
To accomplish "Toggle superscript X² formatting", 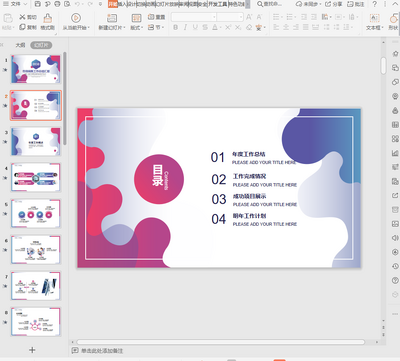I will [x=228, y=27].
